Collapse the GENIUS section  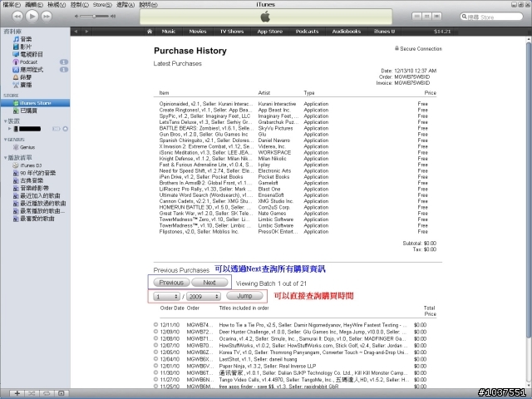click(6, 140)
